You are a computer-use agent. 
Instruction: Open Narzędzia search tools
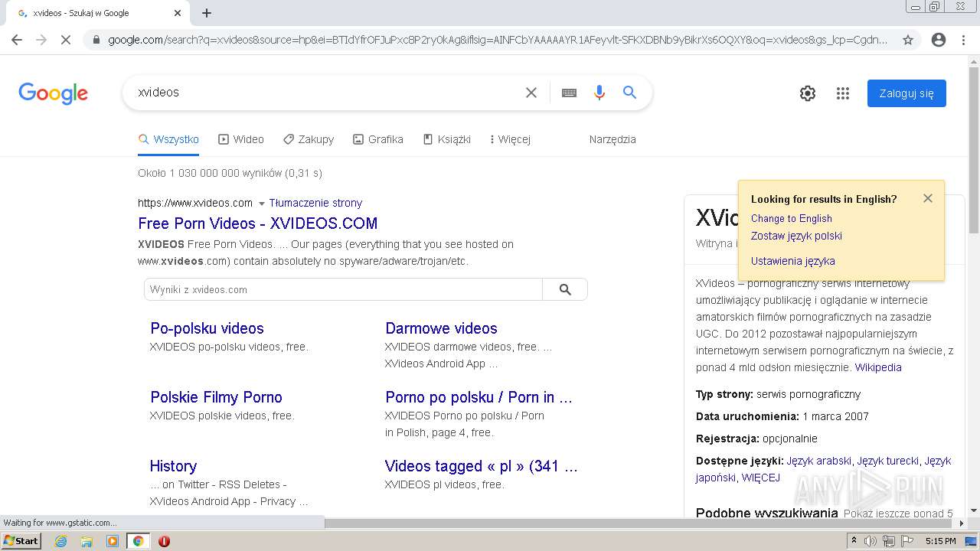coord(612,139)
